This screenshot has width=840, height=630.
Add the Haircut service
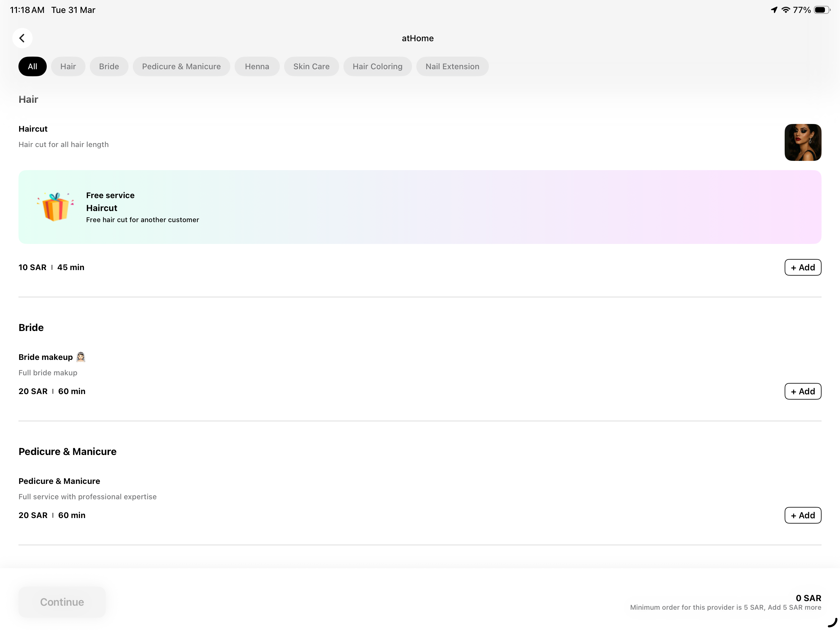(803, 267)
